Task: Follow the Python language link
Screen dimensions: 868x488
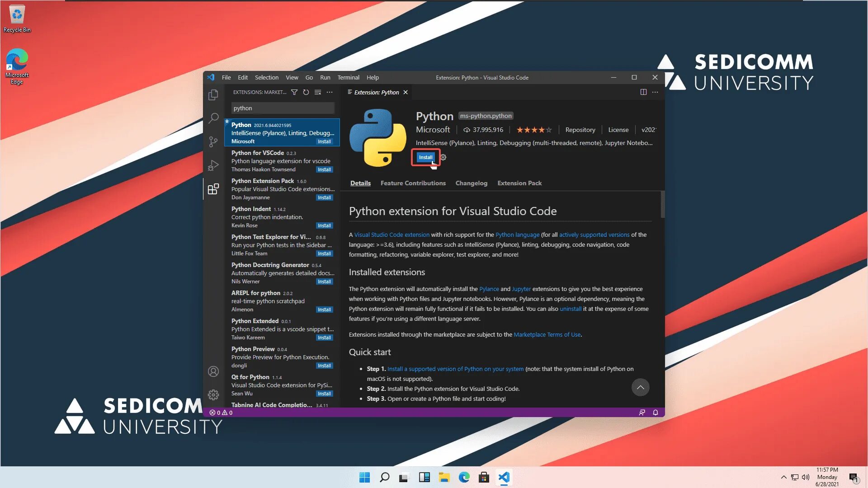Action: [x=517, y=235]
